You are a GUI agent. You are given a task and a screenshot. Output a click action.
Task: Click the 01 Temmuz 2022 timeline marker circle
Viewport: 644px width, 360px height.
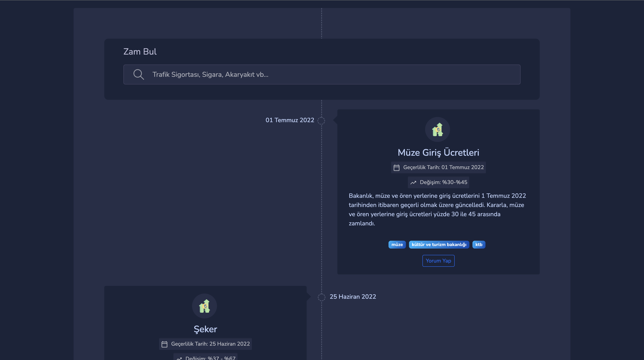[x=321, y=121]
